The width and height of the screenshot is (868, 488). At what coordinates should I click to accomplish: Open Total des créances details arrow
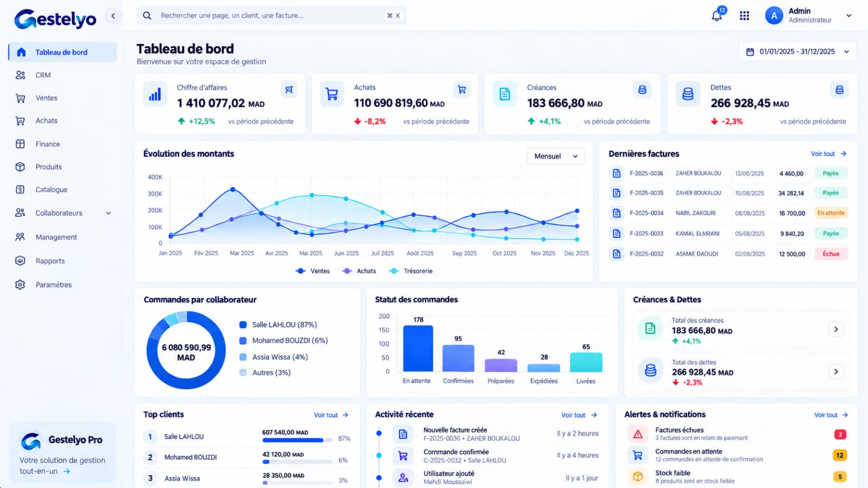(x=836, y=329)
